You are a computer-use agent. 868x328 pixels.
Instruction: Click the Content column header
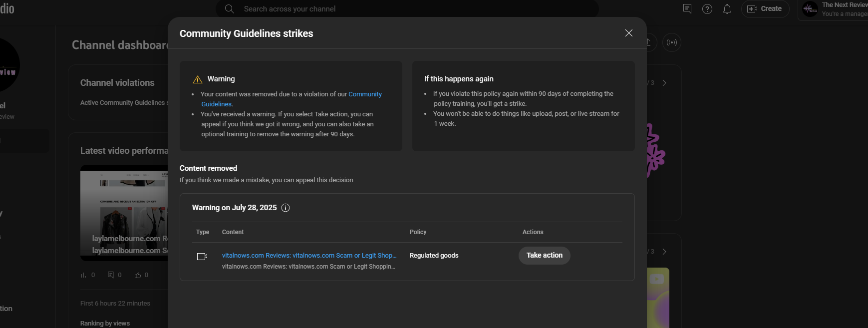tap(233, 232)
